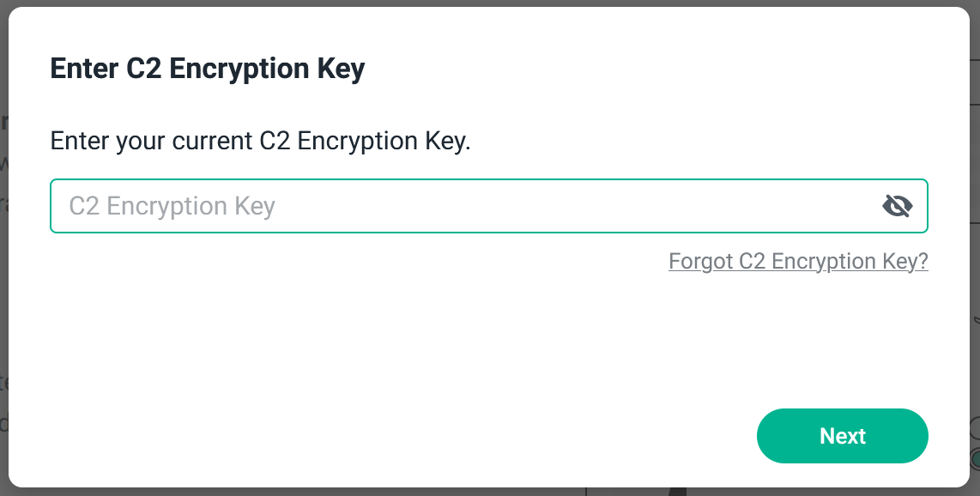Image resolution: width=980 pixels, height=496 pixels.
Task: Focus the C2 Encryption Key input field
Action: [489, 206]
